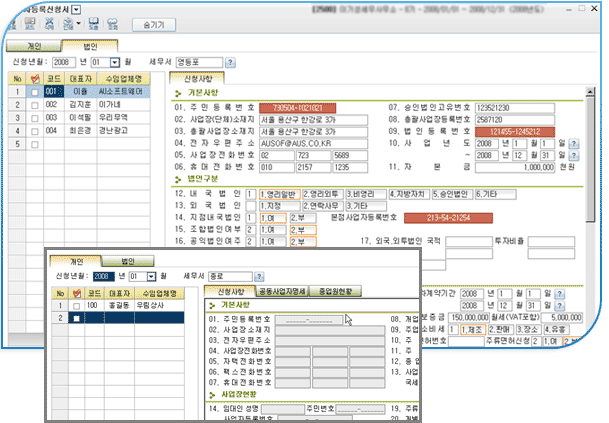Select the 이가네 row cell
This screenshot has width=609, height=423.
click(x=123, y=105)
